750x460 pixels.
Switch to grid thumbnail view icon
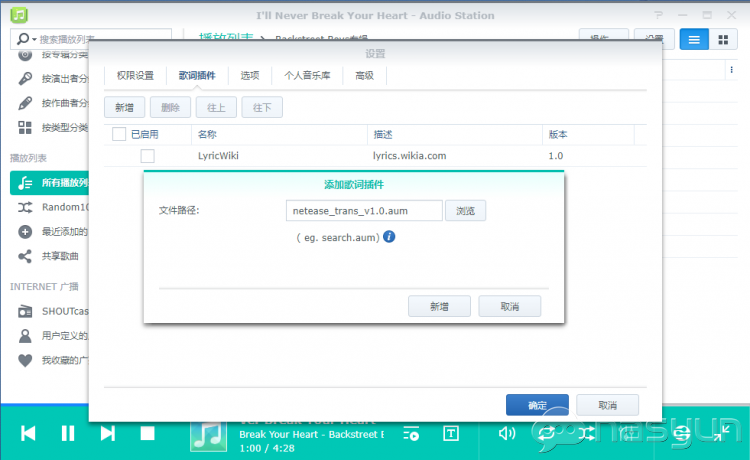click(723, 40)
